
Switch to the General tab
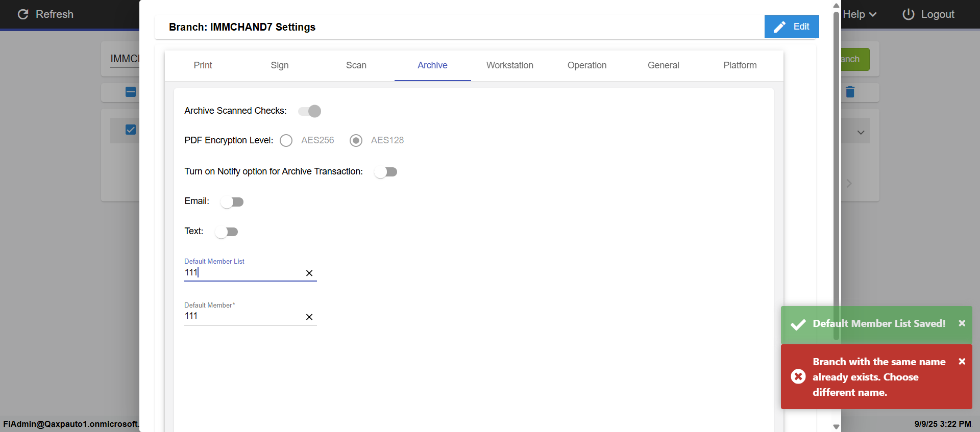point(664,65)
